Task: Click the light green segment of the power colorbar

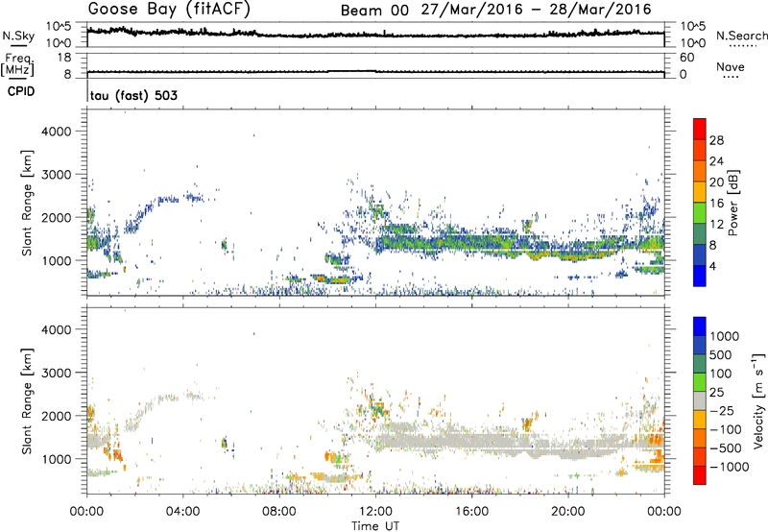Action: (700, 212)
